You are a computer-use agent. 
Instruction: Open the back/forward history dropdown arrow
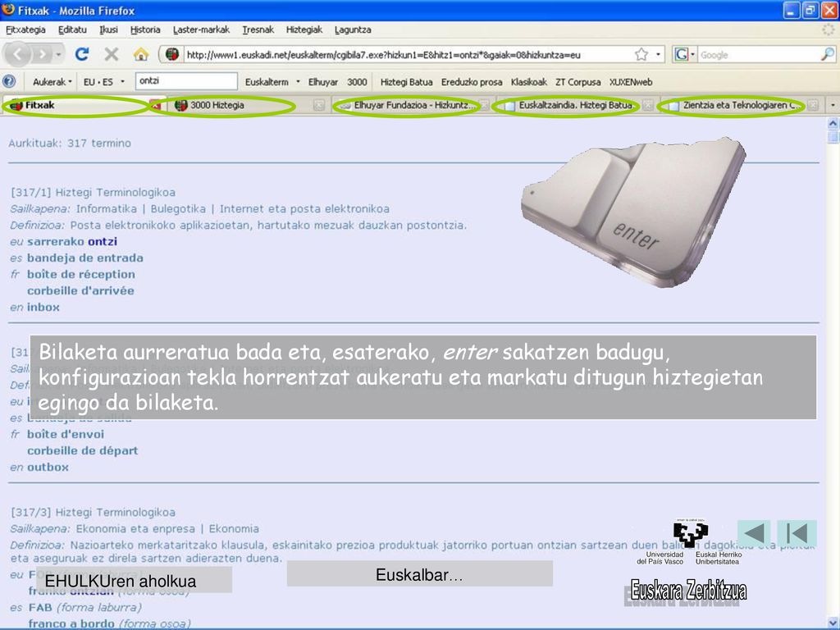click(58, 54)
